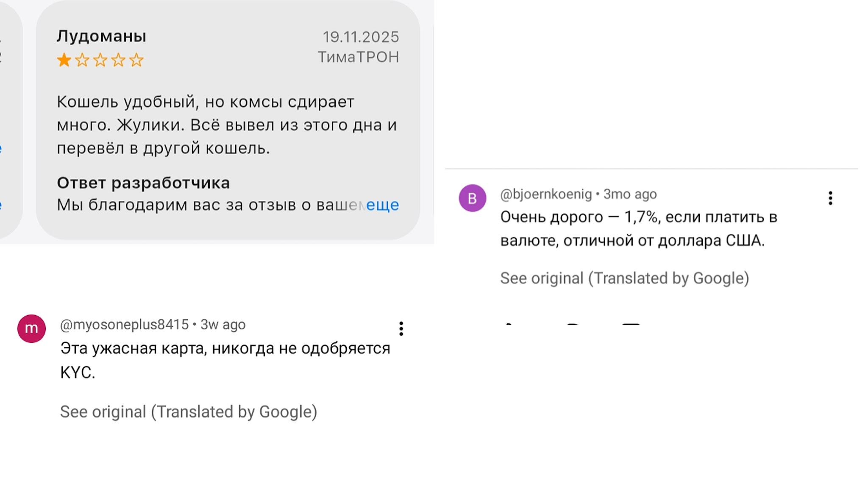Click the "3w ago" comment timestamp
This screenshot has height=488, width=868.
tap(223, 324)
